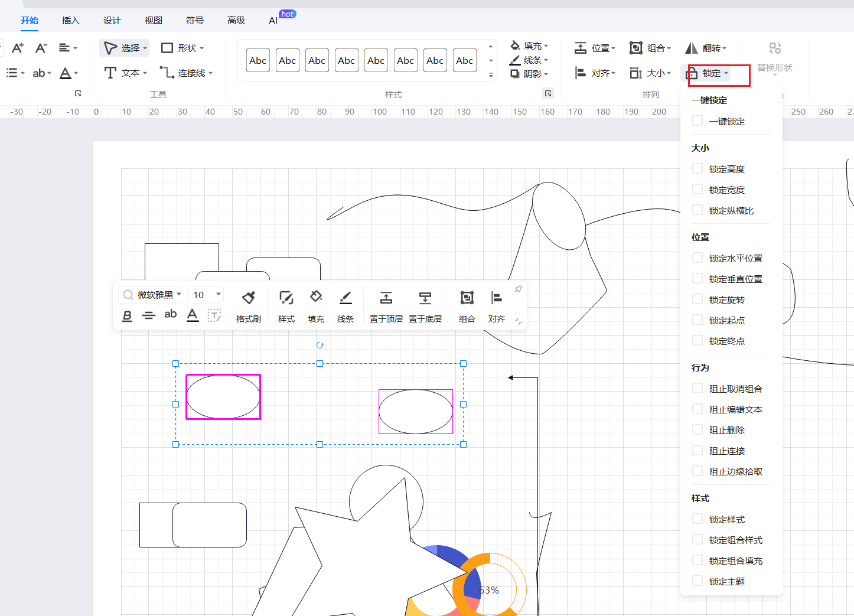Open the 设计 tab
Image resolution: width=854 pixels, height=616 pixels.
[112, 21]
